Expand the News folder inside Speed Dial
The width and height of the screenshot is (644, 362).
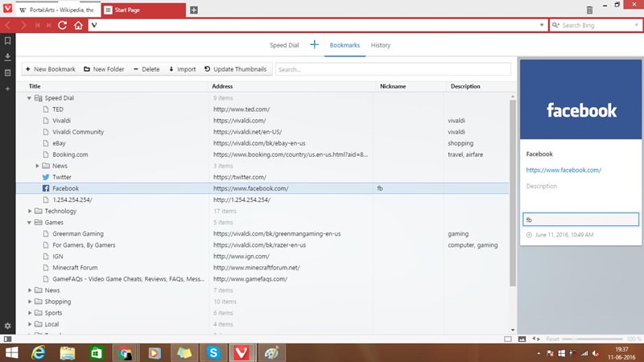[37, 166]
